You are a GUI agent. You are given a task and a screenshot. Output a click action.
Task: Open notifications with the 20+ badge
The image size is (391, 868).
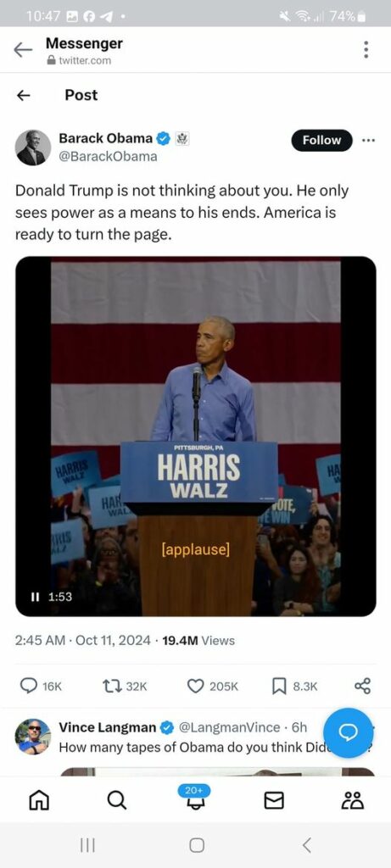(194, 796)
